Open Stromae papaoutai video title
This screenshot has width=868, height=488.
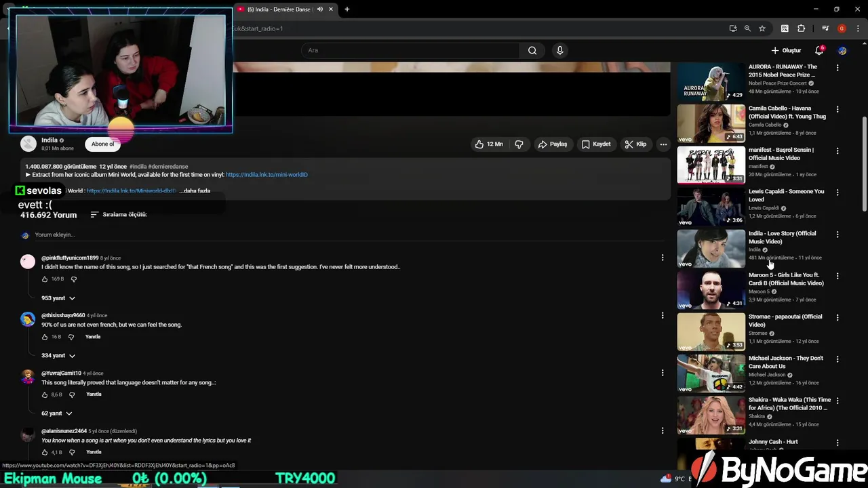[x=785, y=321]
